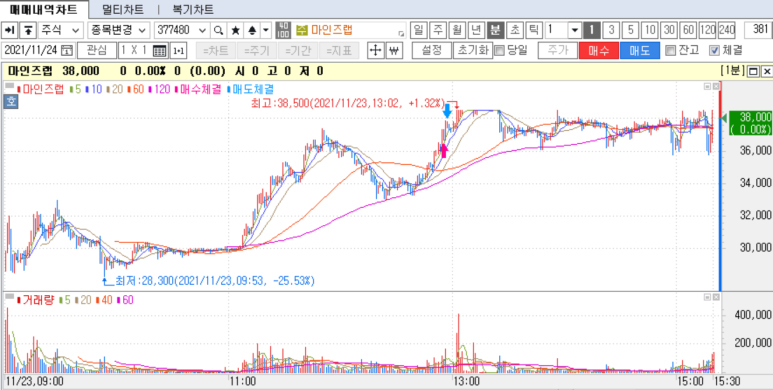Click the small corner icon by 마인즈랩 name
Screen dimensions: 773x390
400,34
